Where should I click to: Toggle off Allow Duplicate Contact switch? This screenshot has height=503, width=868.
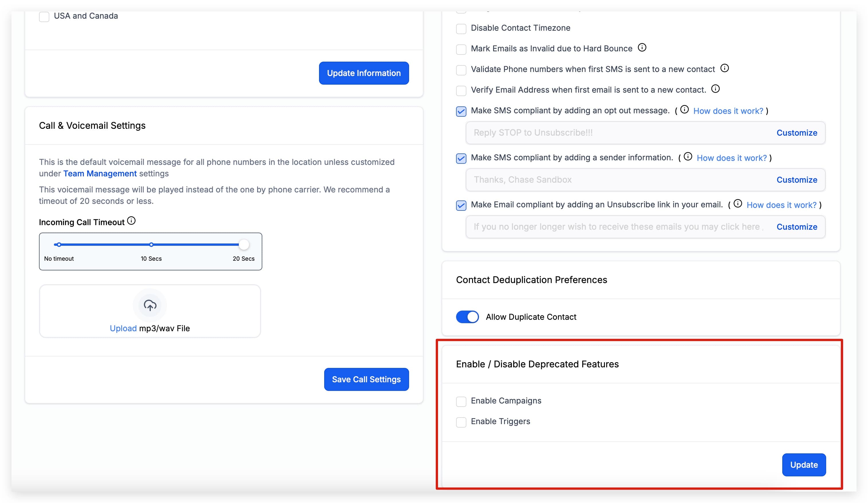(x=468, y=317)
